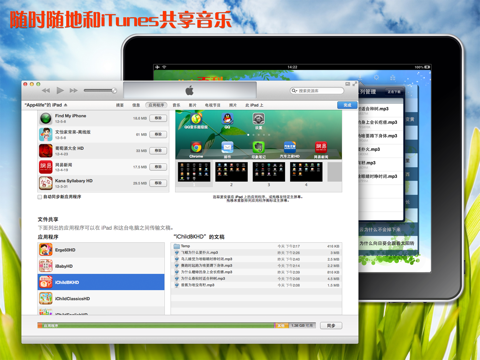
Task: Click the empty gray page thumbnail
Action: [x=335, y=172]
